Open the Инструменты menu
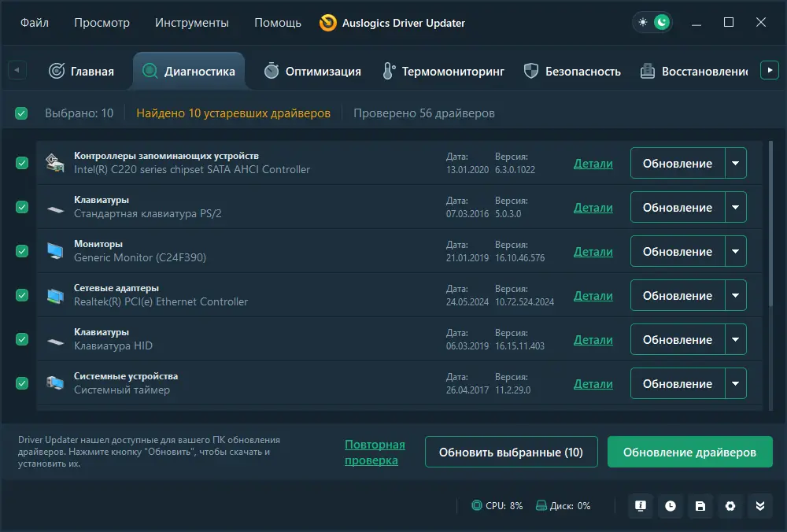Viewport: 787px width, 532px height. 192,23
